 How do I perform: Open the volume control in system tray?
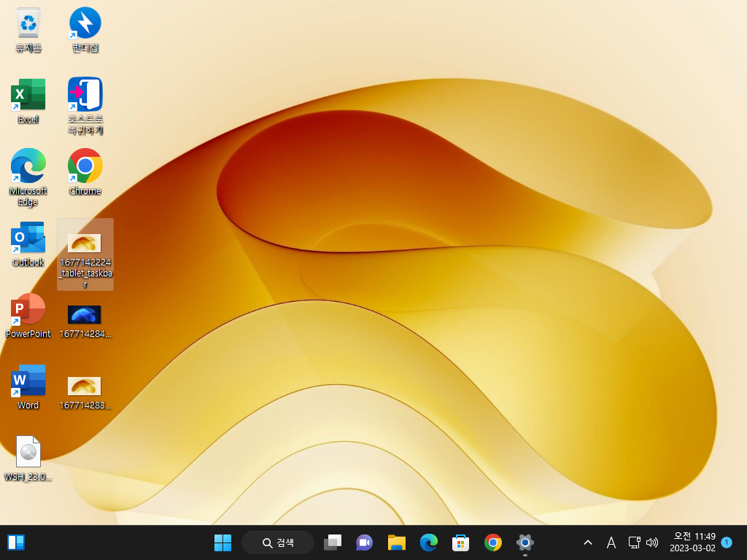point(652,542)
